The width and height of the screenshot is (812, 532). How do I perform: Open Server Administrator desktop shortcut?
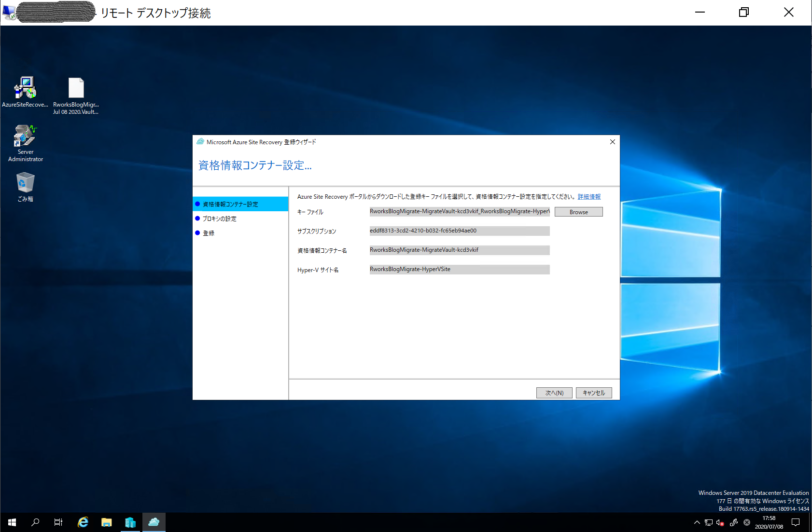coord(26,143)
